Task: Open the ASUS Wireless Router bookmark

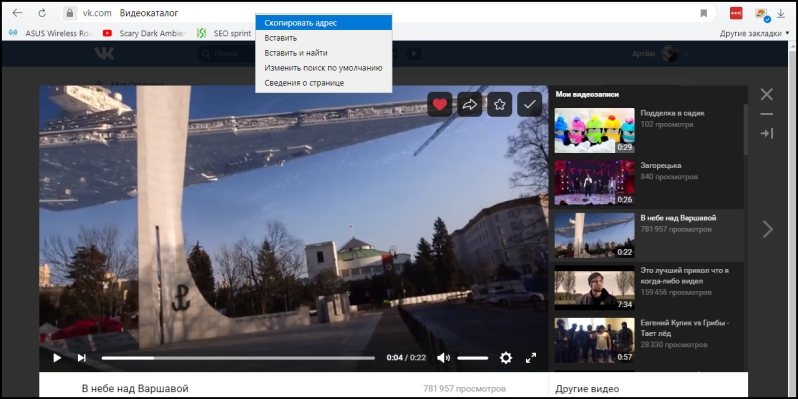Action: click(x=50, y=33)
